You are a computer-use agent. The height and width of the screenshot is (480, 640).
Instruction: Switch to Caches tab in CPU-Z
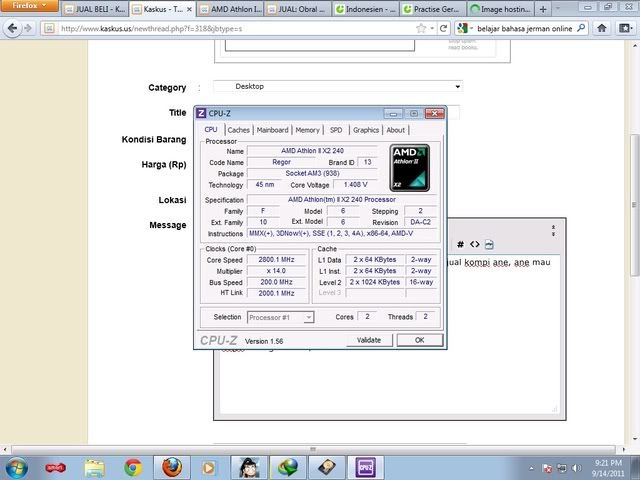[x=238, y=130]
